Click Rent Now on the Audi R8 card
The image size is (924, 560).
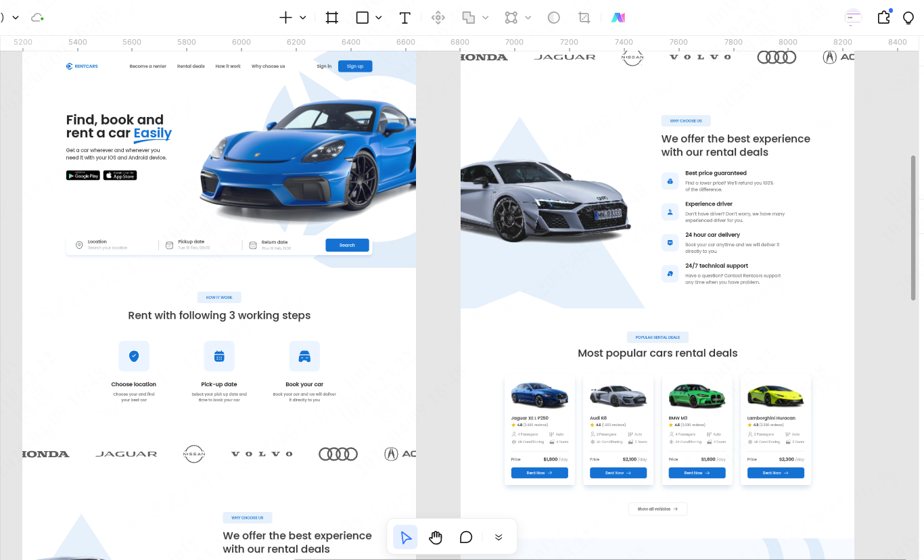(x=618, y=473)
